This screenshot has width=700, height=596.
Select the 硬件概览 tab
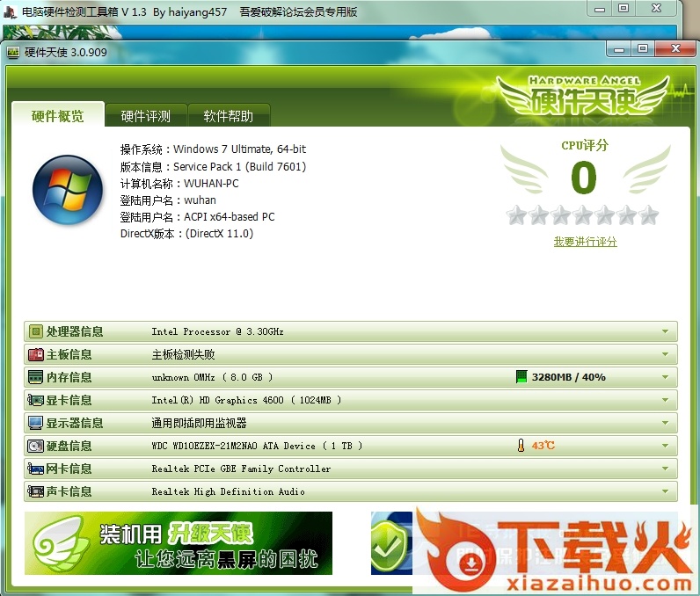click(x=58, y=116)
